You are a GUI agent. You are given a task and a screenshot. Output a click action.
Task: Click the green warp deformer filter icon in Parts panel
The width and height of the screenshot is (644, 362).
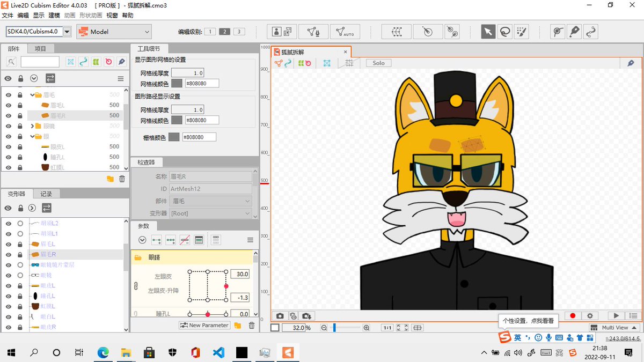[96, 62]
